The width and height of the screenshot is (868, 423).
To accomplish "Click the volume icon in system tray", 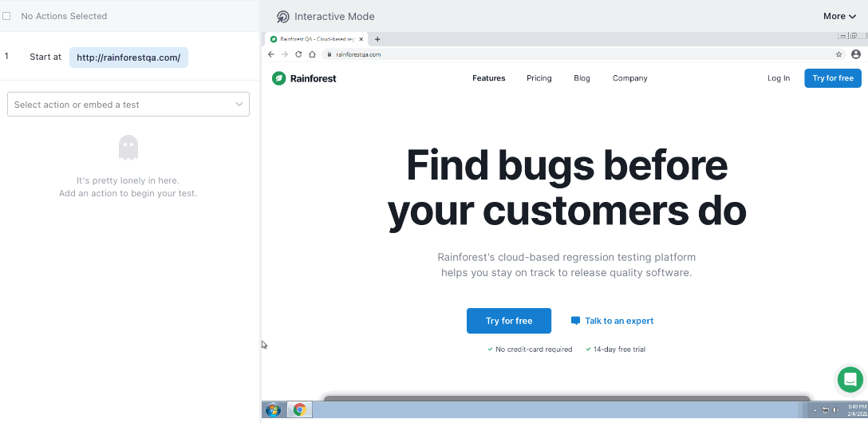I will [834, 410].
